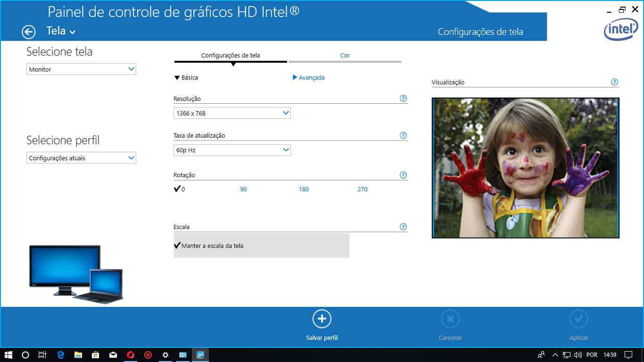Switch to the Configurações de tela tab
The image size is (644, 362).
[231, 56]
